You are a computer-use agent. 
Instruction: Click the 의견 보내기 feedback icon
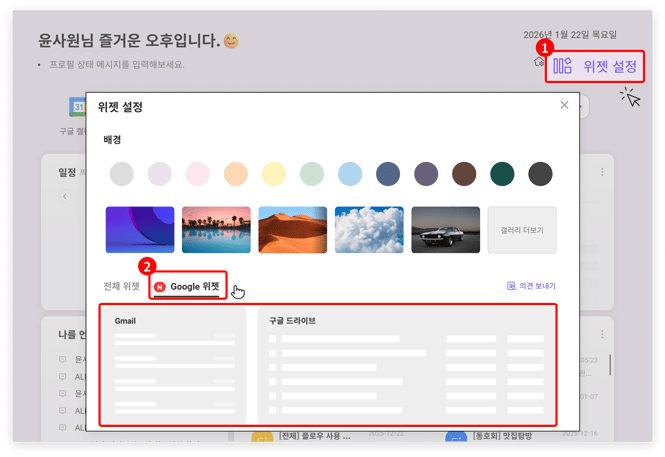tap(511, 286)
